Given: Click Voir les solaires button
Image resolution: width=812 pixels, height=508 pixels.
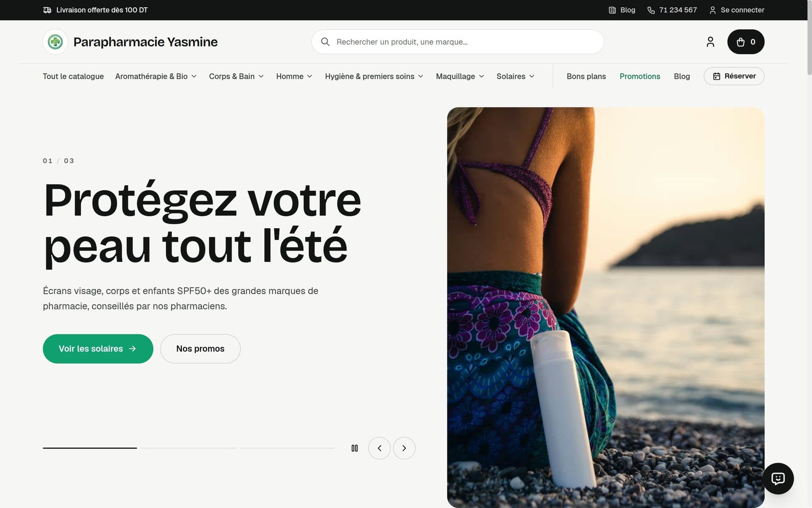Looking at the screenshot, I should tap(98, 349).
